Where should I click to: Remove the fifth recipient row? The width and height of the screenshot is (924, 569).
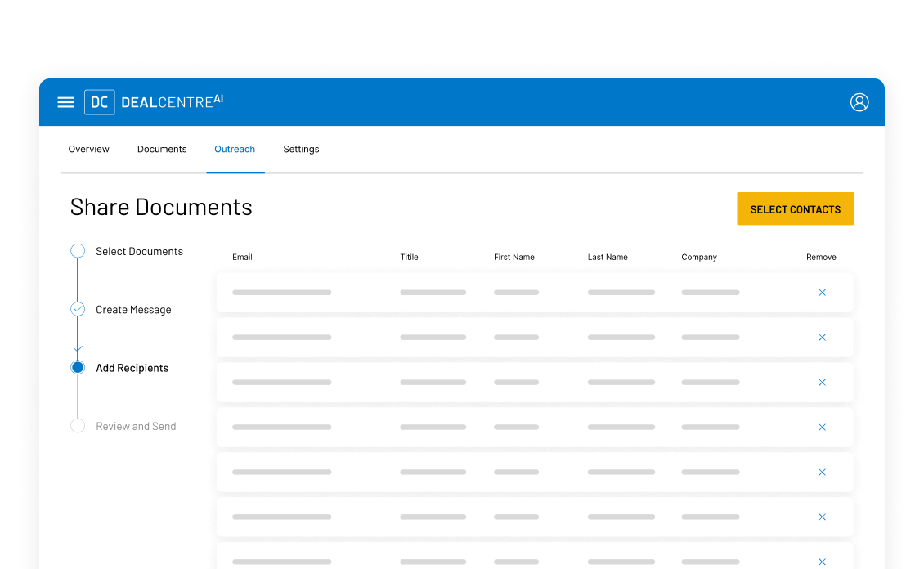tap(821, 472)
